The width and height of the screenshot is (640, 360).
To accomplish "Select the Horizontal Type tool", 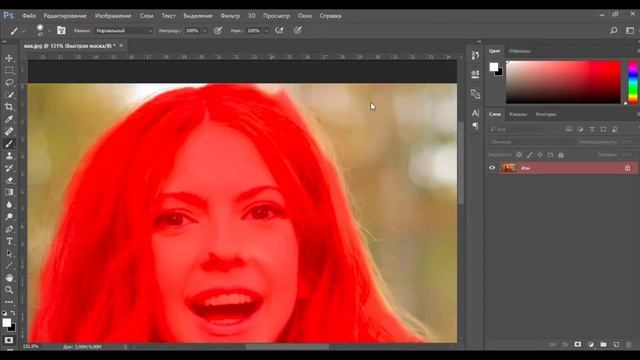I will click(9, 241).
